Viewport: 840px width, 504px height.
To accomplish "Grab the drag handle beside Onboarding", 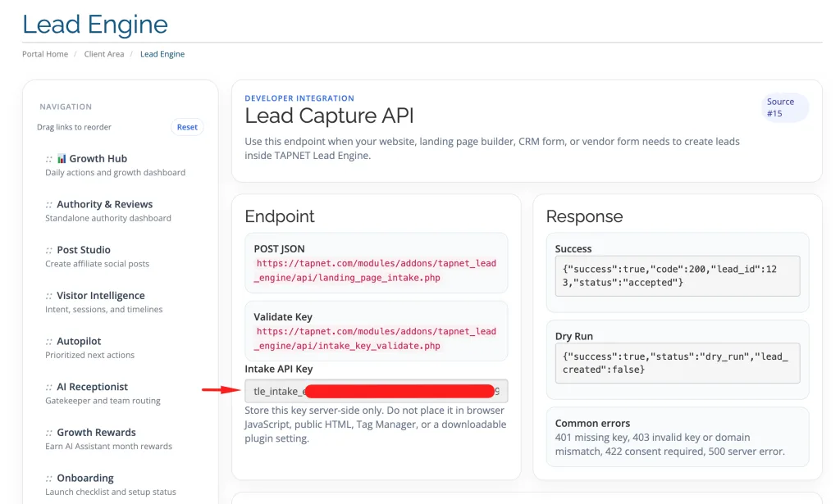I will [48, 479].
